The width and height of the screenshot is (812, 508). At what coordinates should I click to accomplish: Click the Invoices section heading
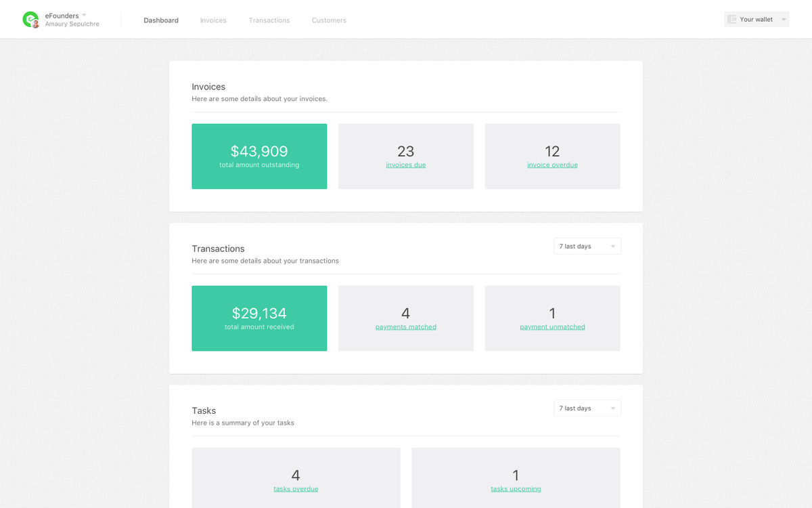coord(208,87)
